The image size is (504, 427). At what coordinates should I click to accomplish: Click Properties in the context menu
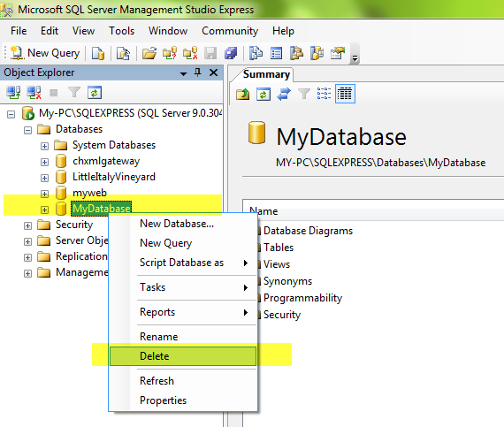[x=164, y=400]
